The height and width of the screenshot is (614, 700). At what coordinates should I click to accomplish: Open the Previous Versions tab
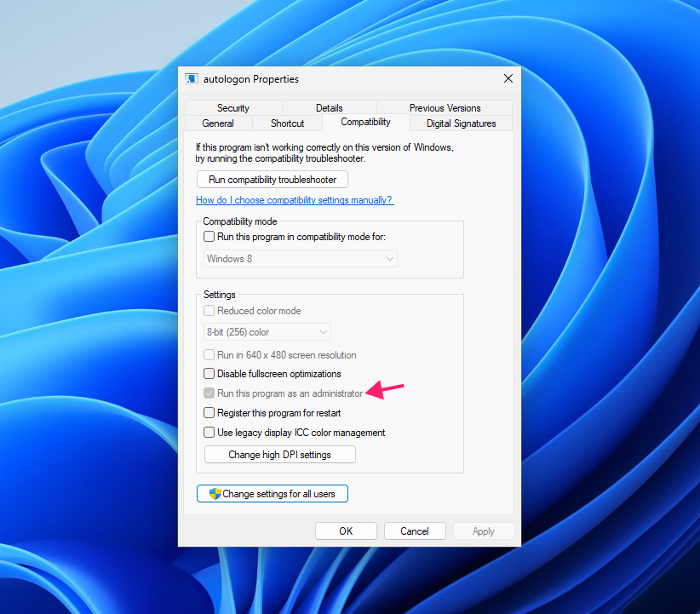click(445, 107)
